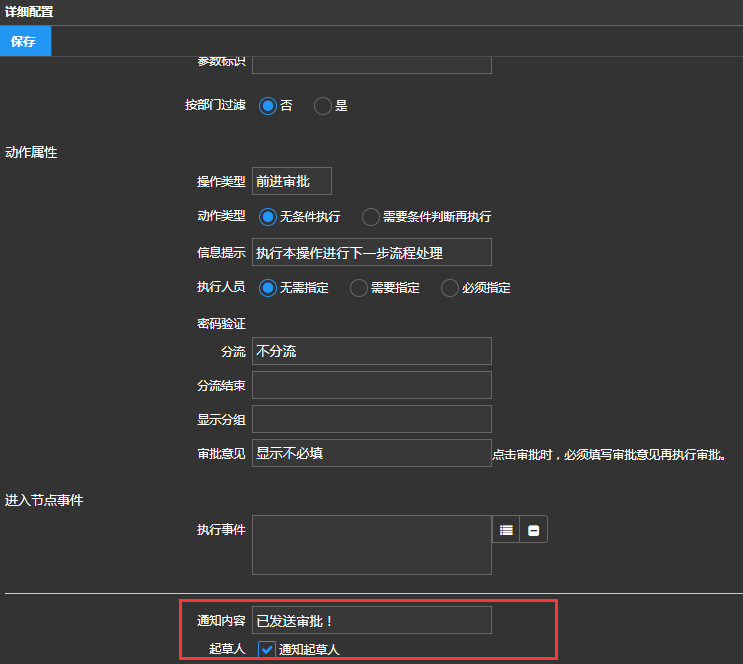The width and height of the screenshot is (743, 664).
Task: Open the 审批意见 dropdown showing 显示不必填
Action: tap(371, 453)
